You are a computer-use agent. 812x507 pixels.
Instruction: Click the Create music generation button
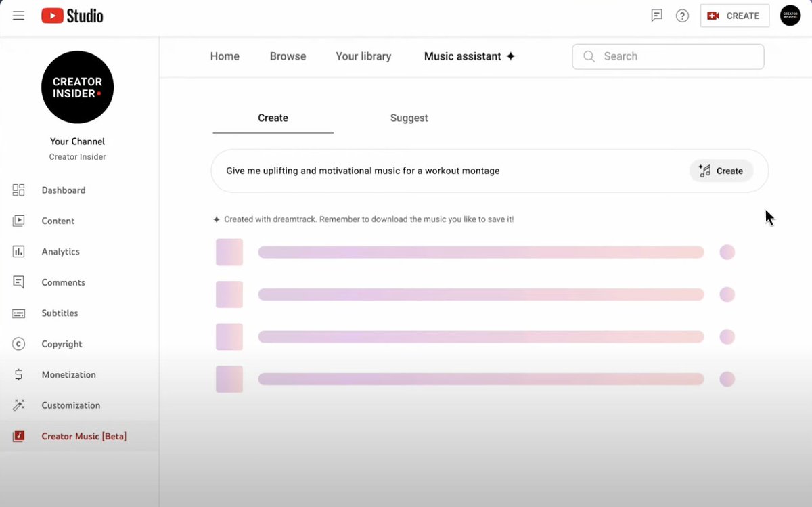[721, 171]
